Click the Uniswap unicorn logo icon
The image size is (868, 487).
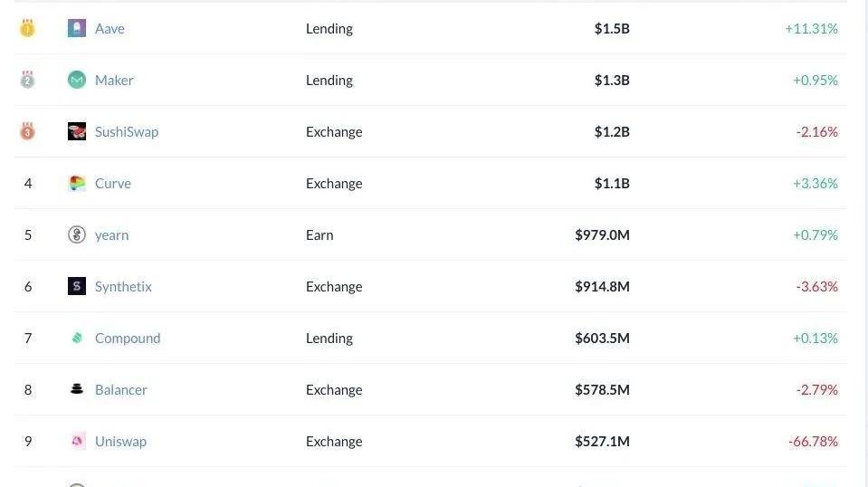(x=77, y=441)
